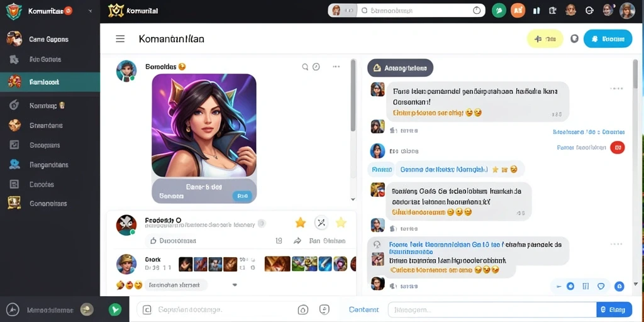Open the Seoepans sidebar item
This screenshot has height=322, width=644.
pyautogui.click(x=50, y=145)
